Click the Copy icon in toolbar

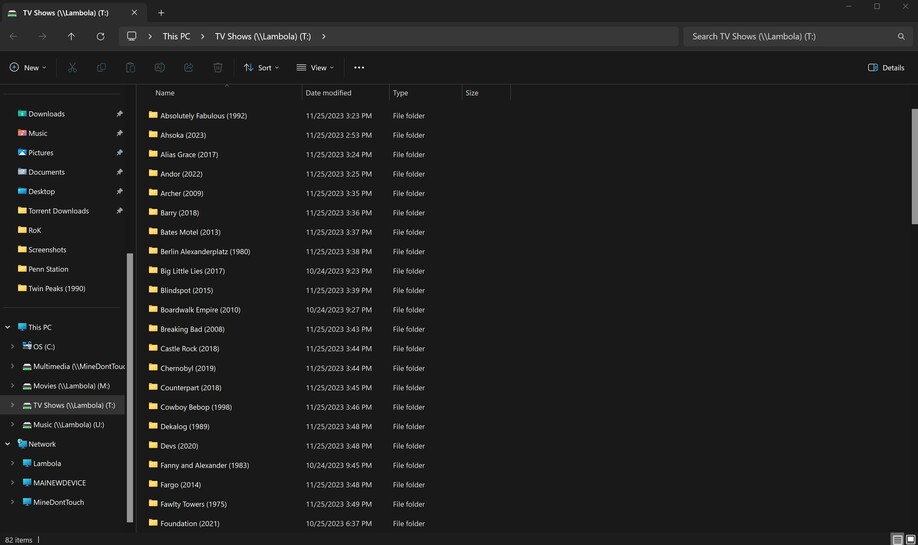click(x=101, y=67)
